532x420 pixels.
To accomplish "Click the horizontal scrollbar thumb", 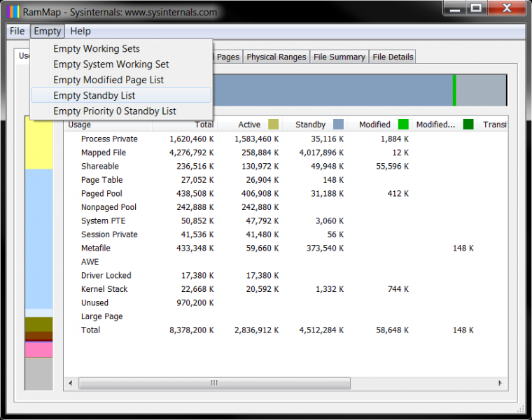I will point(214,383).
